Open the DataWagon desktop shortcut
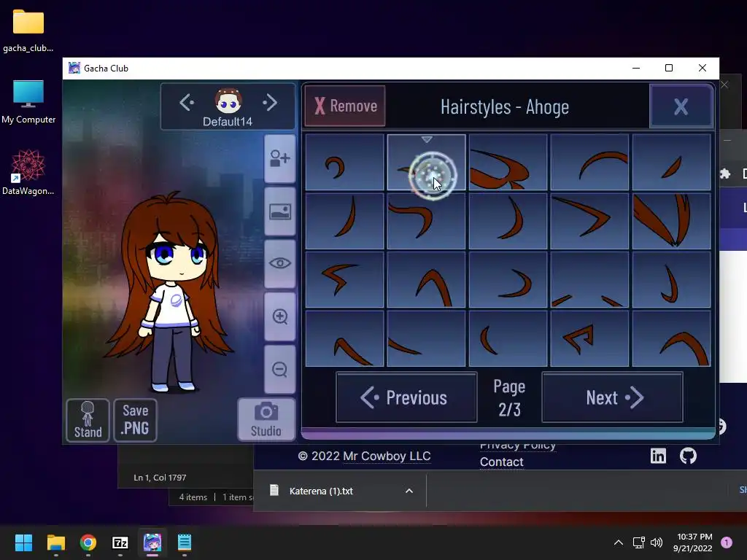Viewport: 747px width, 560px height. [x=28, y=172]
